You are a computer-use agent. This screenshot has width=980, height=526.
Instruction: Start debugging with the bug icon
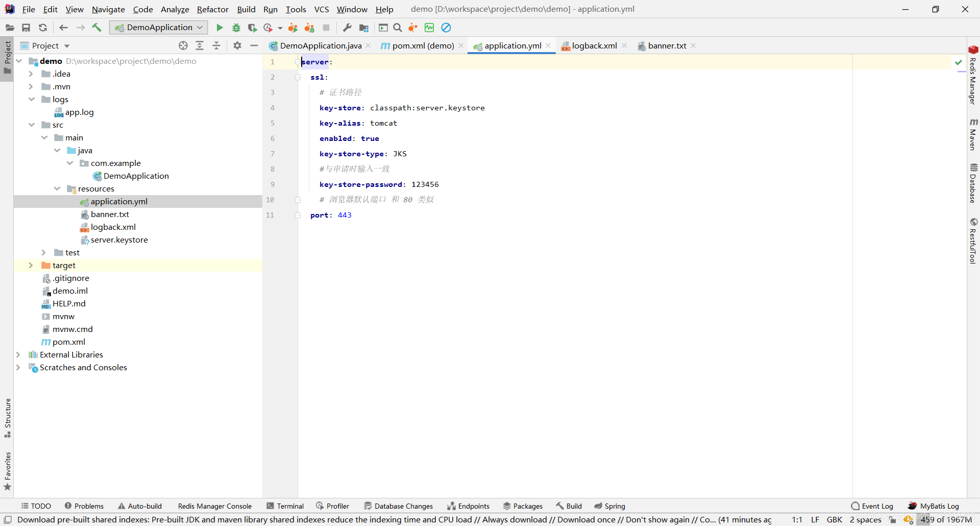pyautogui.click(x=236, y=28)
